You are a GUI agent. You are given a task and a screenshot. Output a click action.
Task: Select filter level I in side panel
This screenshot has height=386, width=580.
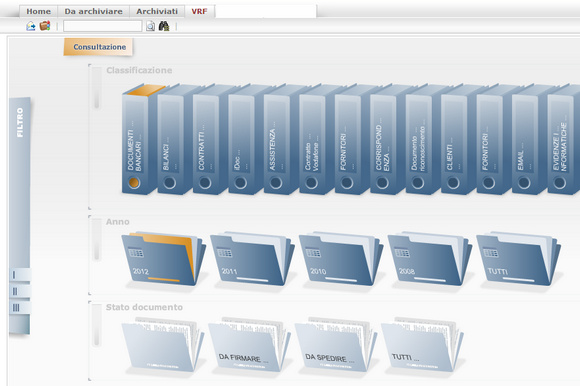pos(20,275)
